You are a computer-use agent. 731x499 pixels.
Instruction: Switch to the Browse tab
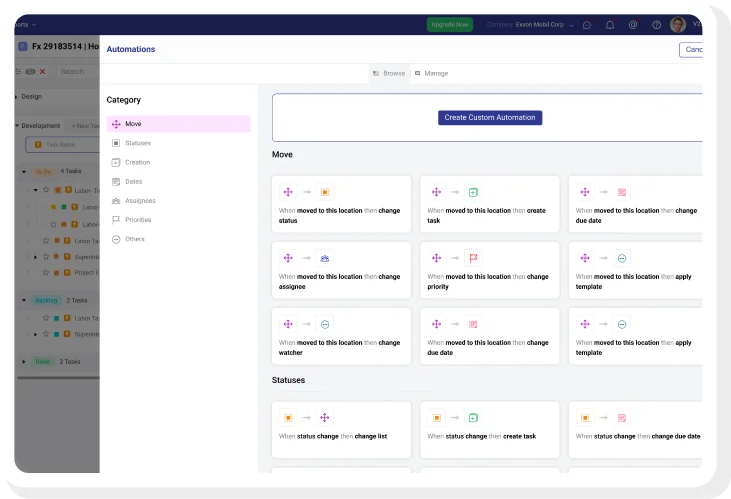click(x=389, y=73)
